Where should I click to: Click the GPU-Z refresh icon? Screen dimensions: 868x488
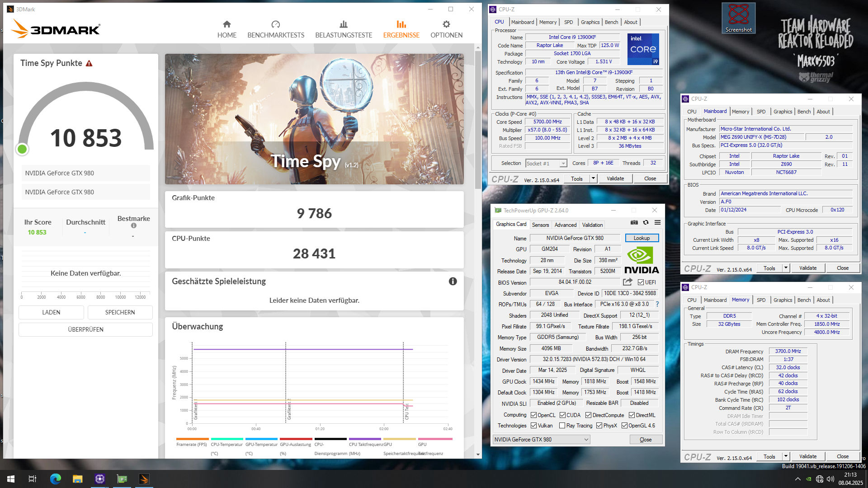[646, 222]
